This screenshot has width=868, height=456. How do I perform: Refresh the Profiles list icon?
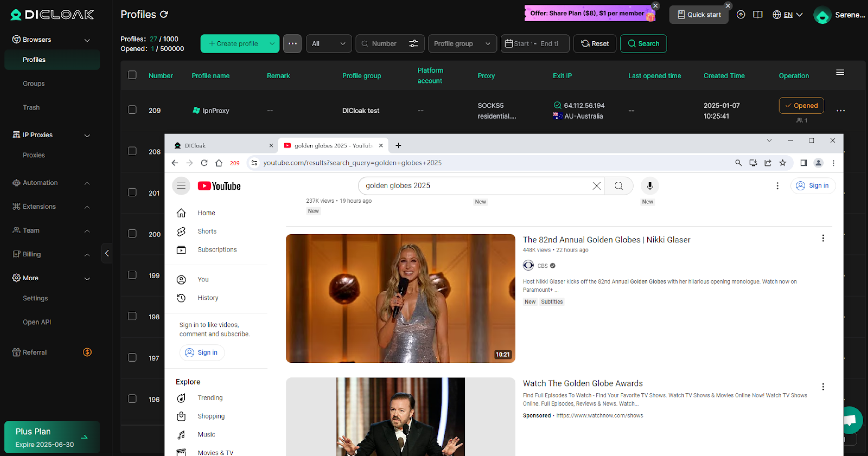(164, 14)
